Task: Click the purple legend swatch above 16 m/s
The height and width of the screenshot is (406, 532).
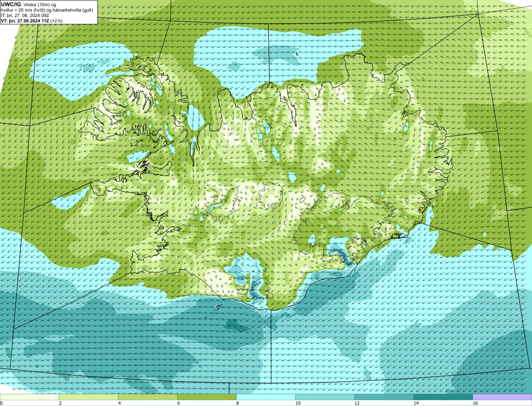Action: point(502,397)
